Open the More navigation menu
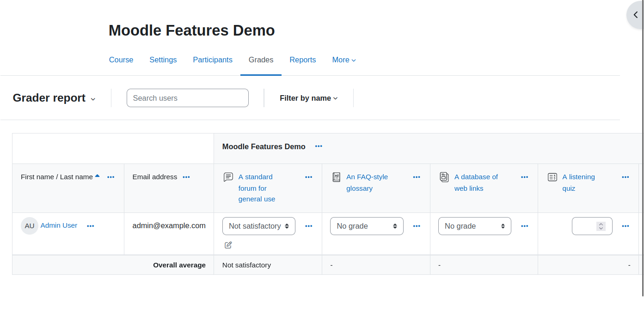This screenshot has height=309, width=644. (344, 60)
